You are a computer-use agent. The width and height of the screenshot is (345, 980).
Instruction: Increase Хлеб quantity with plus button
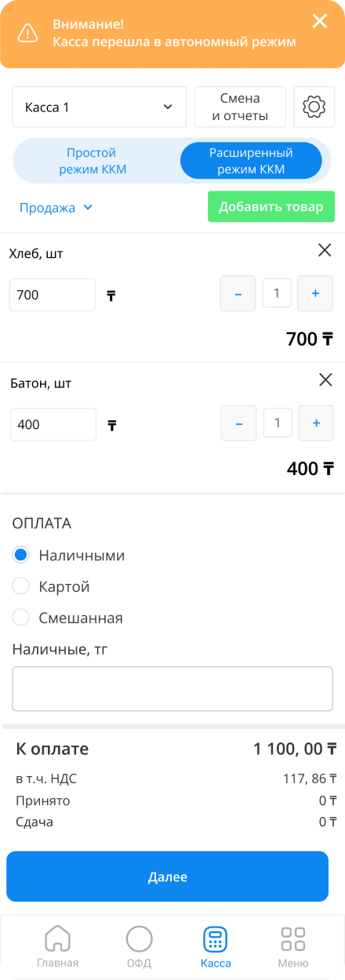click(316, 293)
